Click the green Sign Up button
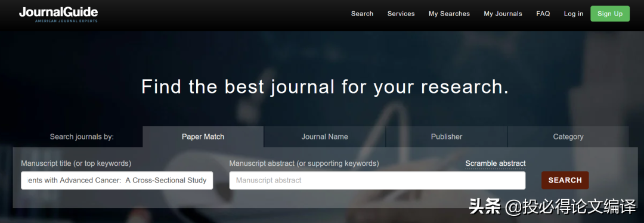This screenshot has height=223, width=644. click(610, 14)
